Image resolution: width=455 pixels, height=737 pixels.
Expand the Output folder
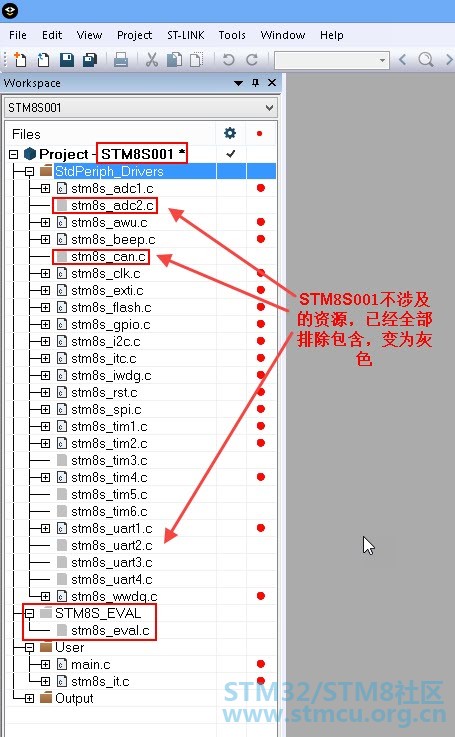(29, 698)
